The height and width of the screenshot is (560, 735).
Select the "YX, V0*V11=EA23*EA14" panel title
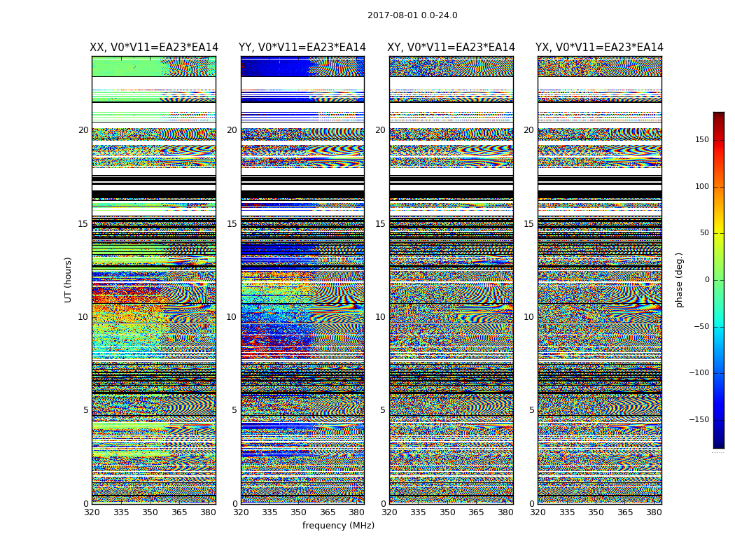click(599, 48)
